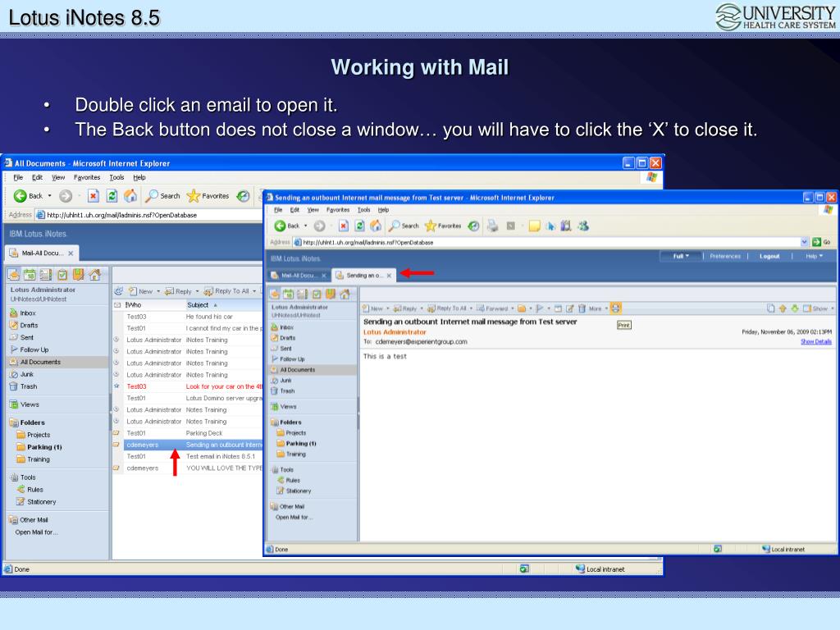Screen dimensions: 840x630
Task: Click the Search button in the front window's browser toolbar
Action: 404,226
